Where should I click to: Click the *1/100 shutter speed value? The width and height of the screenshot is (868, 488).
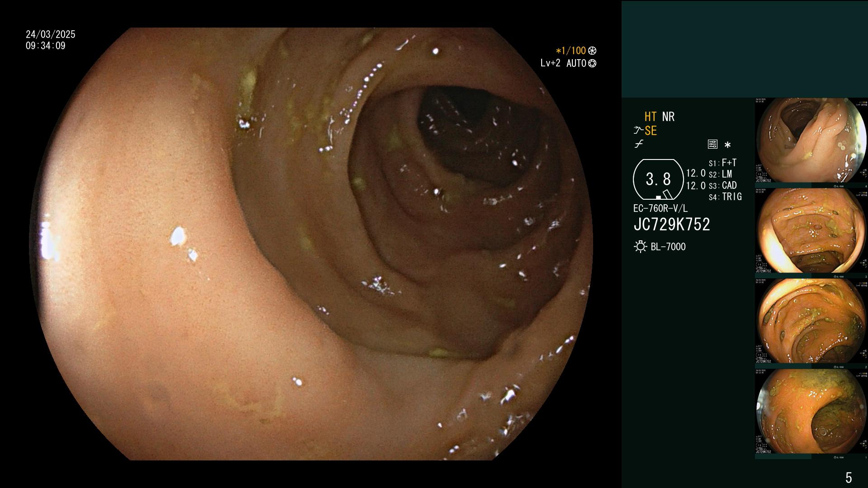(x=571, y=51)
